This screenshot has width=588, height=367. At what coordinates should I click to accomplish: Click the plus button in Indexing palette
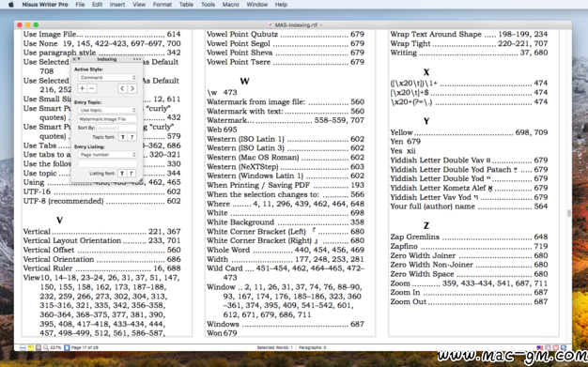pos(82,88)
